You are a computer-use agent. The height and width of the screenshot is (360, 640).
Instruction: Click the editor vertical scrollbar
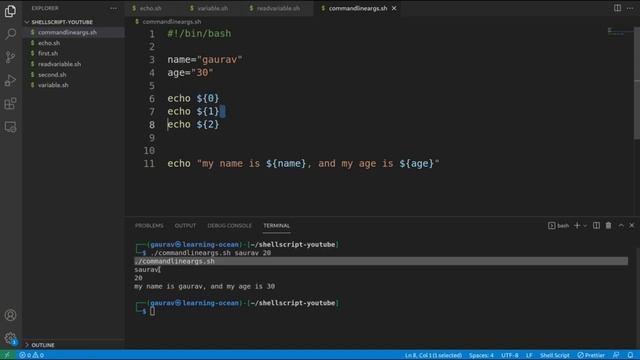pos(637,84)
